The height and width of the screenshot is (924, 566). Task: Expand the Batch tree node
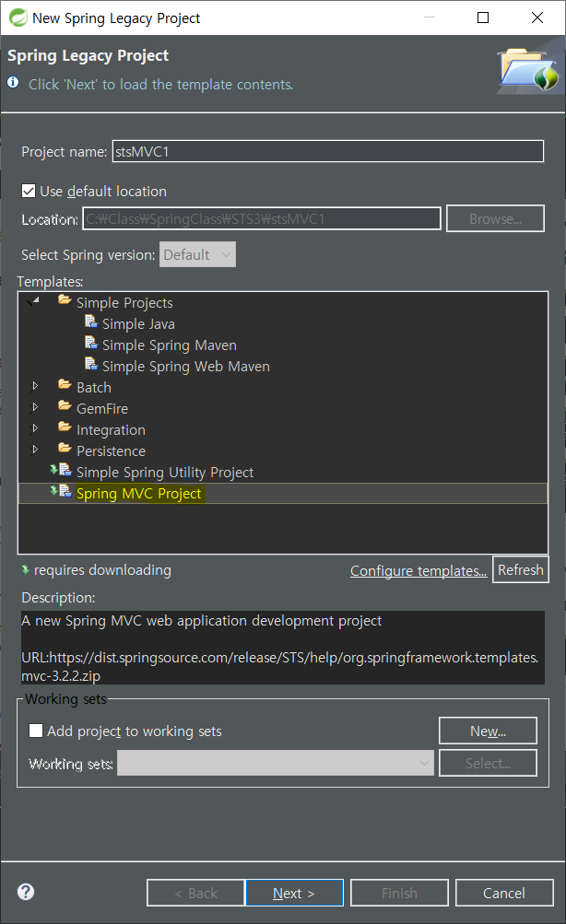pyautogui.click(x=35, y=386)
